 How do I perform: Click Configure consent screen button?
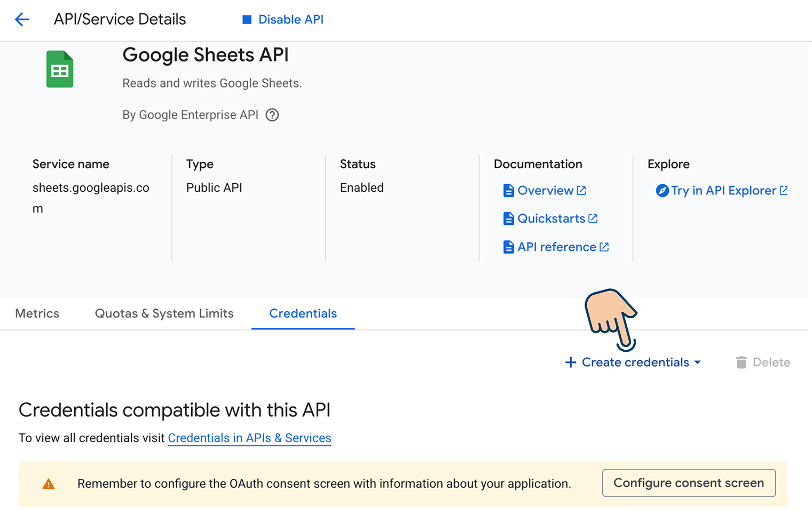(689, 483)
